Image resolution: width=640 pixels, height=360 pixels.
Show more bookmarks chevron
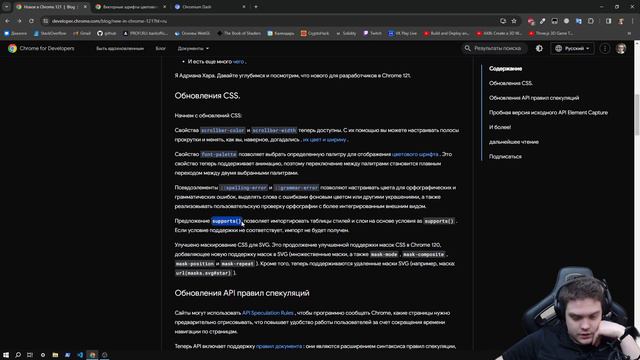point(629,33)
